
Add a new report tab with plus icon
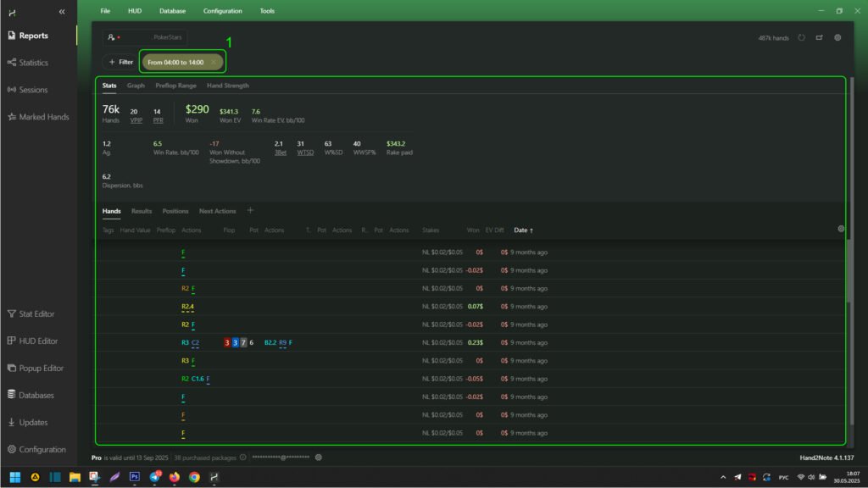pyautogui.click(x=250, y=211)
